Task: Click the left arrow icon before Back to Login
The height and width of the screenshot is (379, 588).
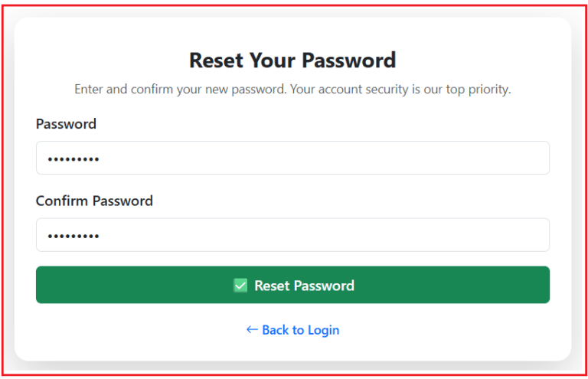Action: point(252,330)
